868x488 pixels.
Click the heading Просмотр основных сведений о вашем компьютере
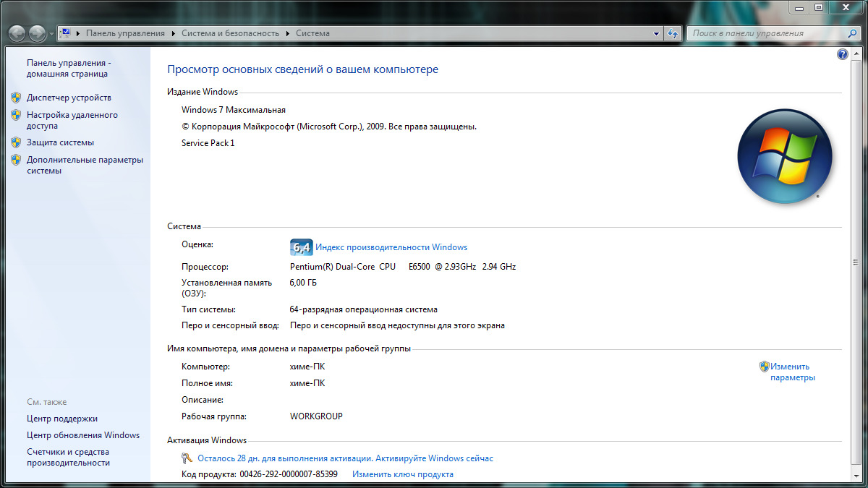pos(303,69)
